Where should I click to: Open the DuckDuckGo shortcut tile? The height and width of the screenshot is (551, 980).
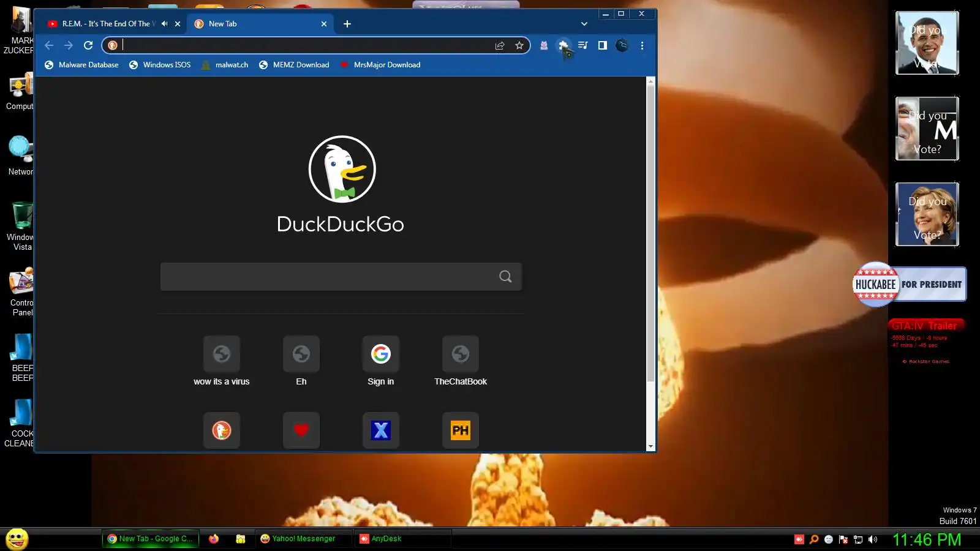click(222, 430)
